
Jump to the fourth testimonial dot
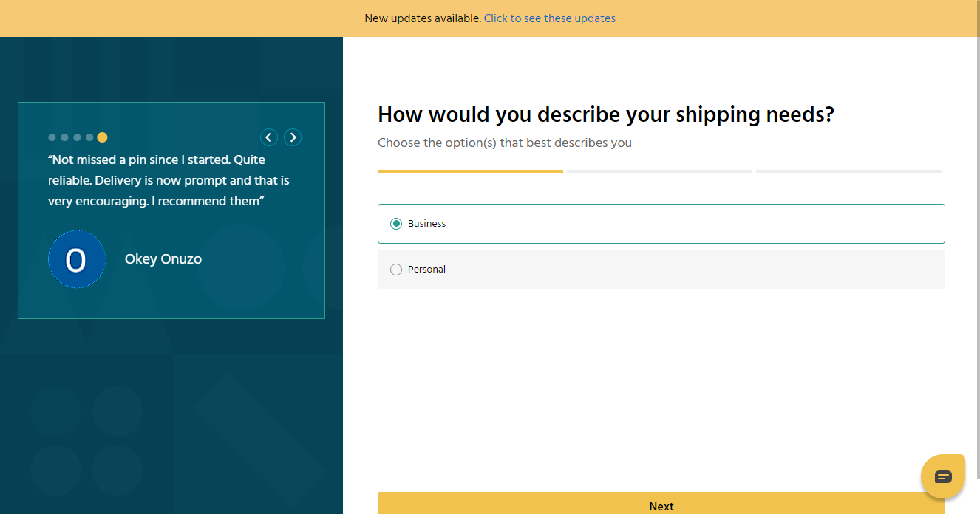coord(89,137)
